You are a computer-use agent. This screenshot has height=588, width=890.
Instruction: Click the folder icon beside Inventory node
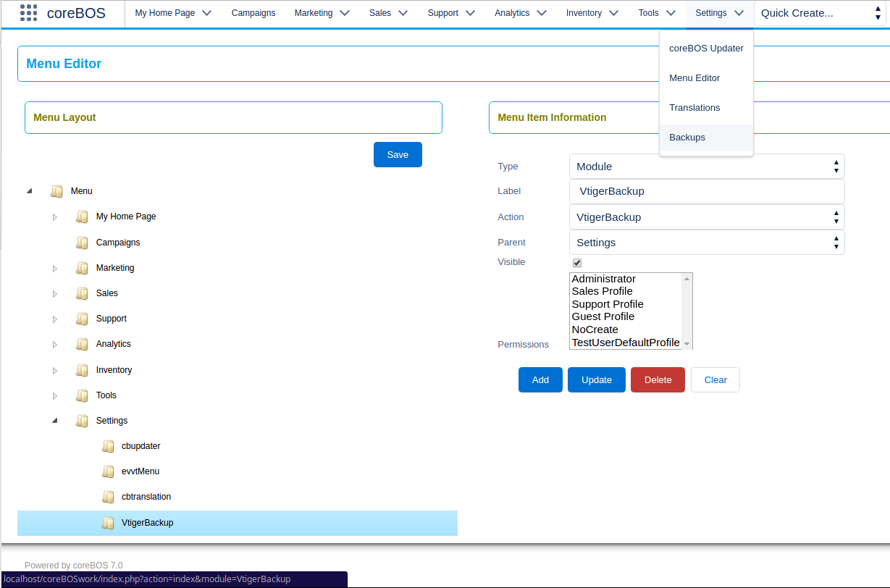coord(83,370)
